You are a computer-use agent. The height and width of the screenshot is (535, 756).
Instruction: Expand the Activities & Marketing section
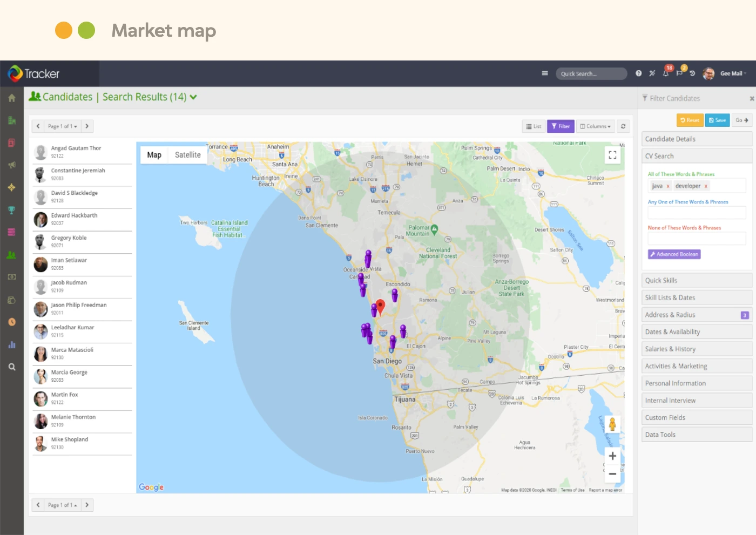click(x=697, y=366)
